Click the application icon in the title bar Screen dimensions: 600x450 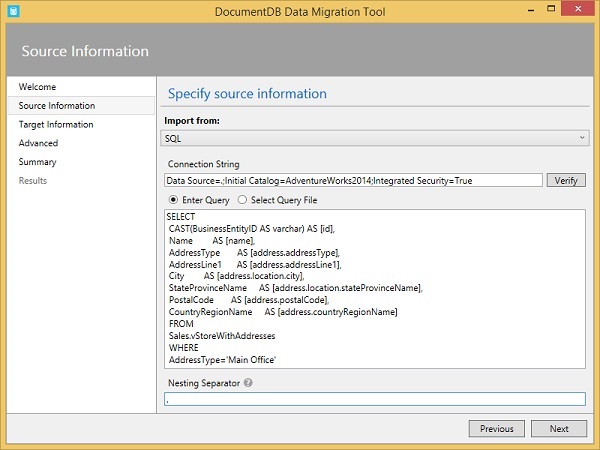point(12,10)
